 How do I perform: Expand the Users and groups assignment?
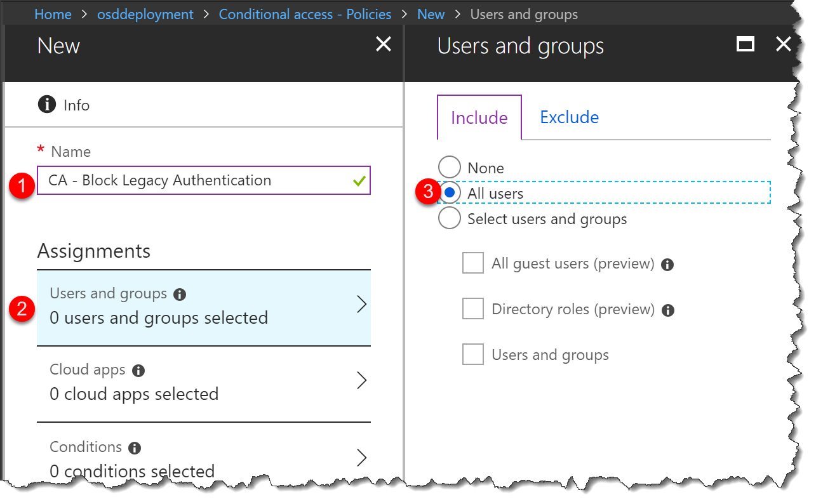pos(203,305)
